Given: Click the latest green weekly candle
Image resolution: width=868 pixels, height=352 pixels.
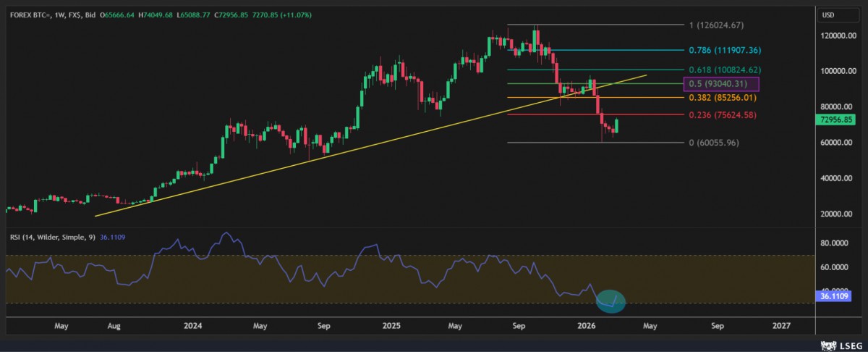Looking at the screenshot, I should tap(616, 126).
